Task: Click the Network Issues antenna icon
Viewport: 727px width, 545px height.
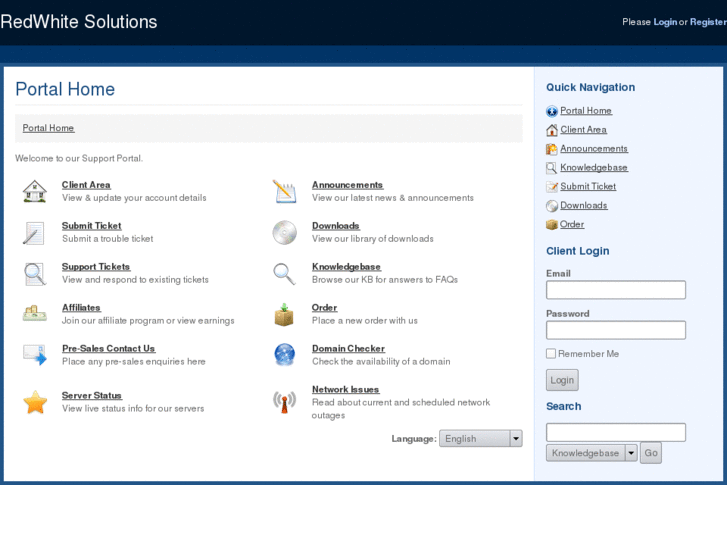Action: coord(284,402)
